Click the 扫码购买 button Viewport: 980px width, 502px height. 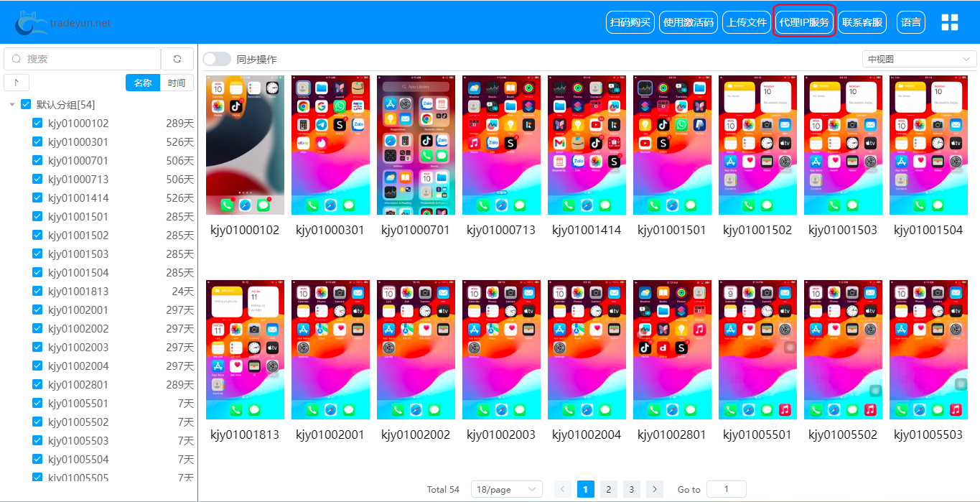(630, 22)
